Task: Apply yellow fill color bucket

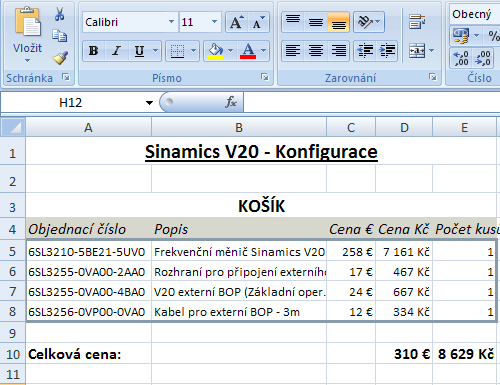Action: pos(215,51)
